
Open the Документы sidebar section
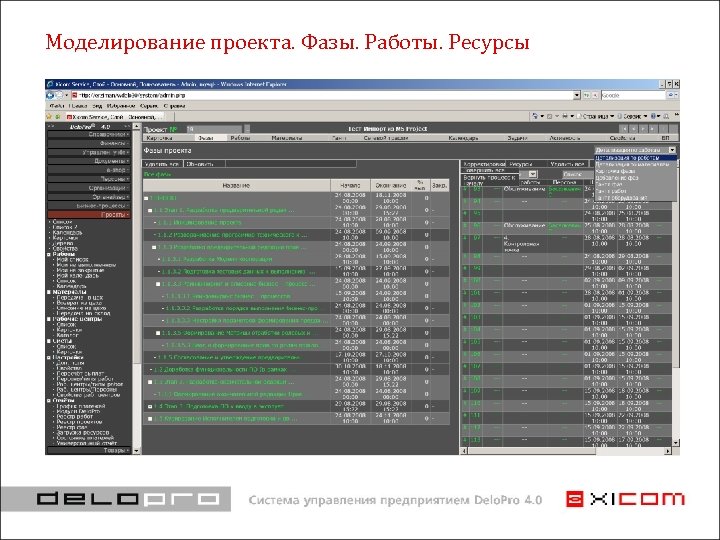coord(89,161)
